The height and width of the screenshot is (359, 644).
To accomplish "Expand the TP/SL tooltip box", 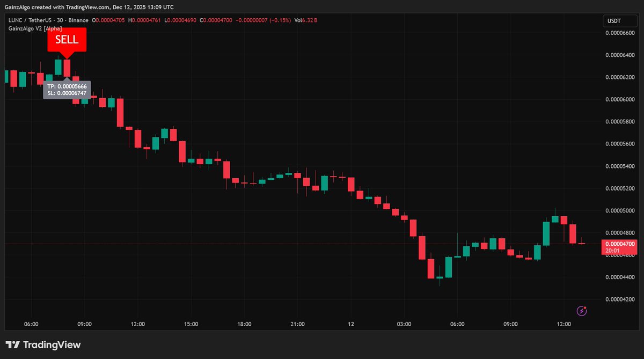I will click(x=67, y=90).
